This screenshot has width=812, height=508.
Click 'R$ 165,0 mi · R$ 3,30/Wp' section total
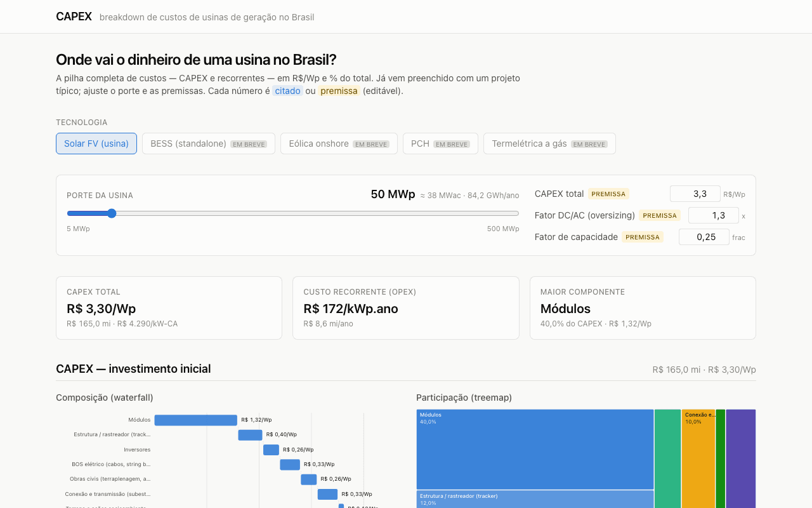click(x=704, y=370)
